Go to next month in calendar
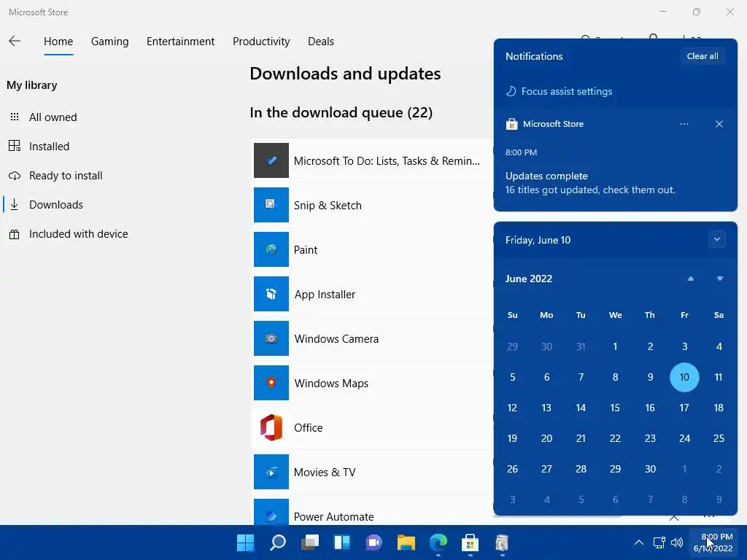The image size is (747, 560). [x=720, y=279]
